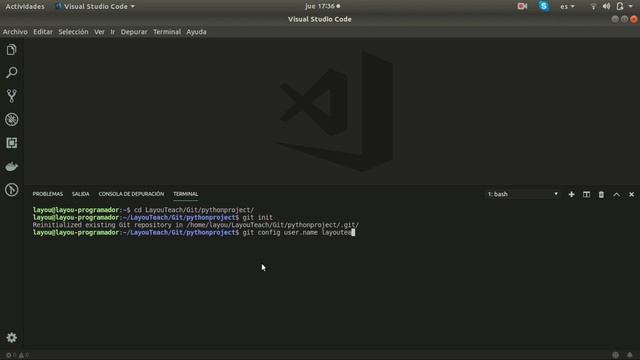Open the Ir menu
640x360 pixels.
click(x=113, y=32)
